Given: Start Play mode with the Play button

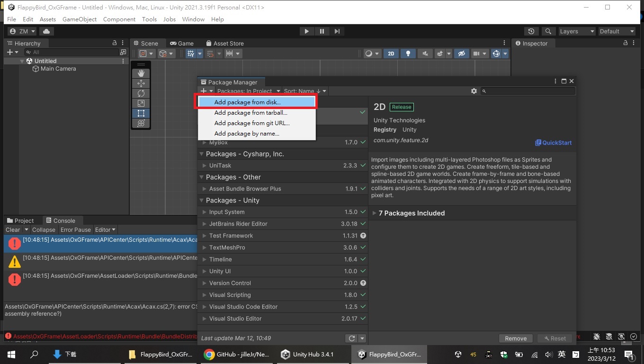Looking at the screenshot, I should (x=306, y=31).
